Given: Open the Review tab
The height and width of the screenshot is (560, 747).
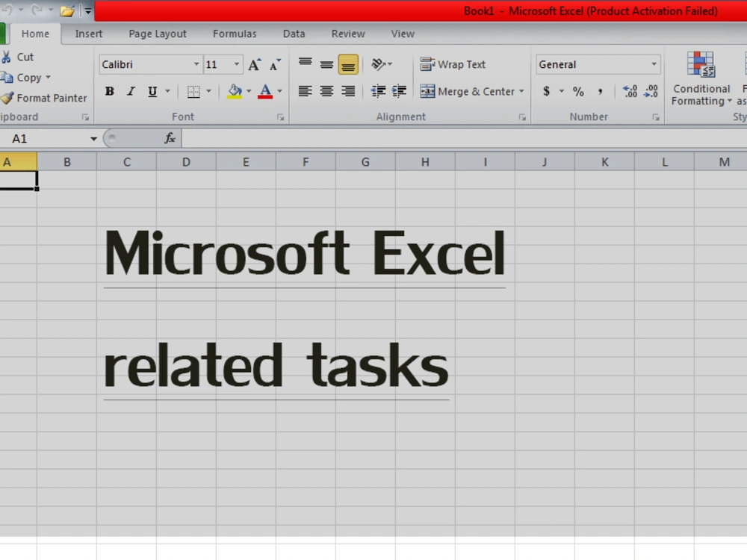Looking at the screenshot, I should [348, 34].
